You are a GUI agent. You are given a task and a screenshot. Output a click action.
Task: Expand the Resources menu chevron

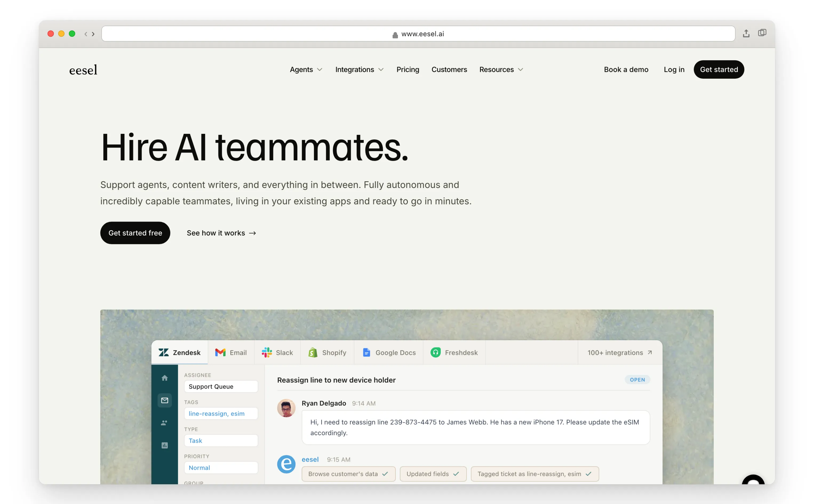click(520, 70)
